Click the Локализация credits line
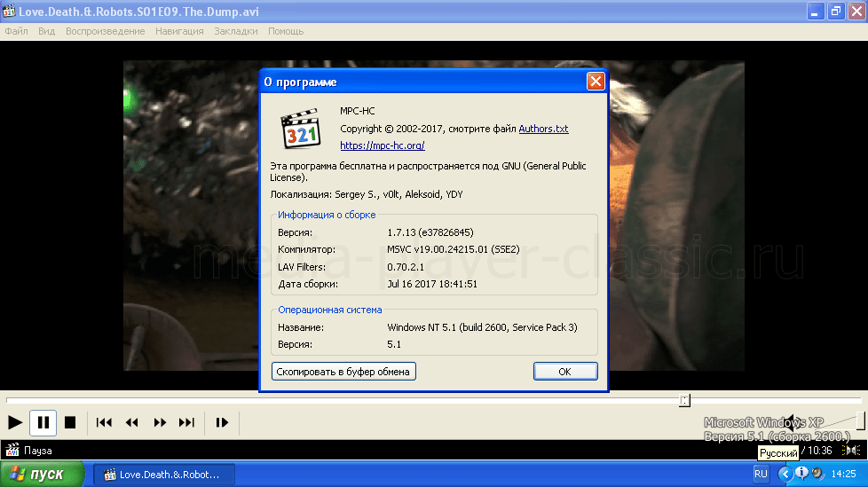Screen dimensions: 868x487 point(367,194)
